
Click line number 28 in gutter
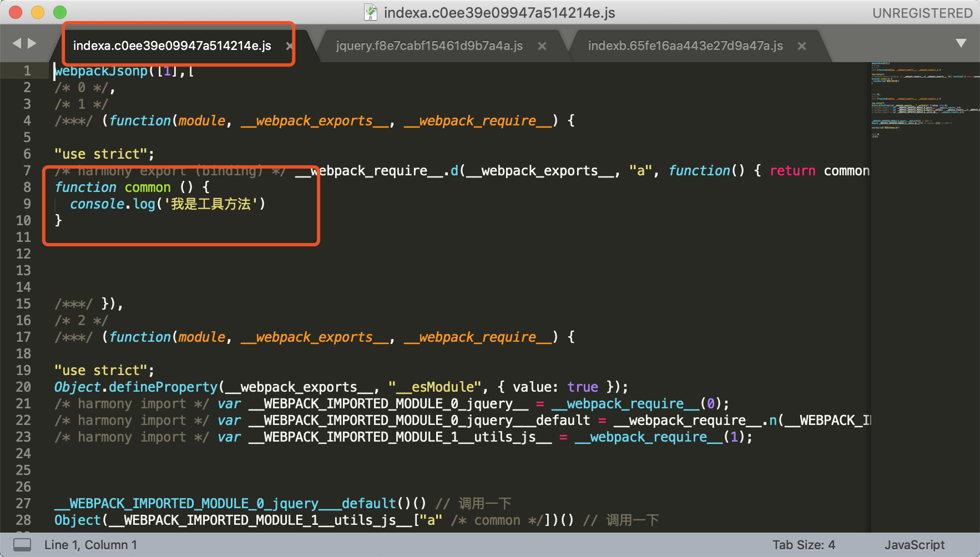coord(23,520)
